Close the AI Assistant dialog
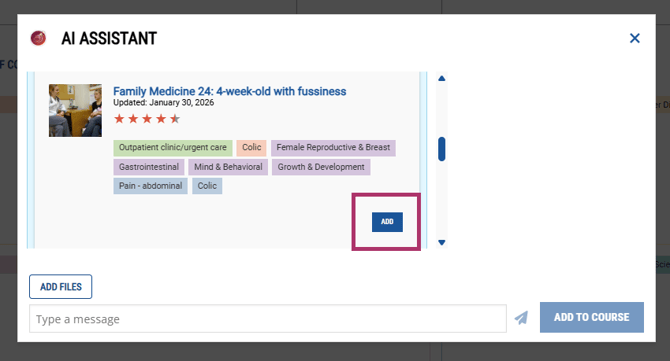670x361 pixels. [x=635, y=38]
